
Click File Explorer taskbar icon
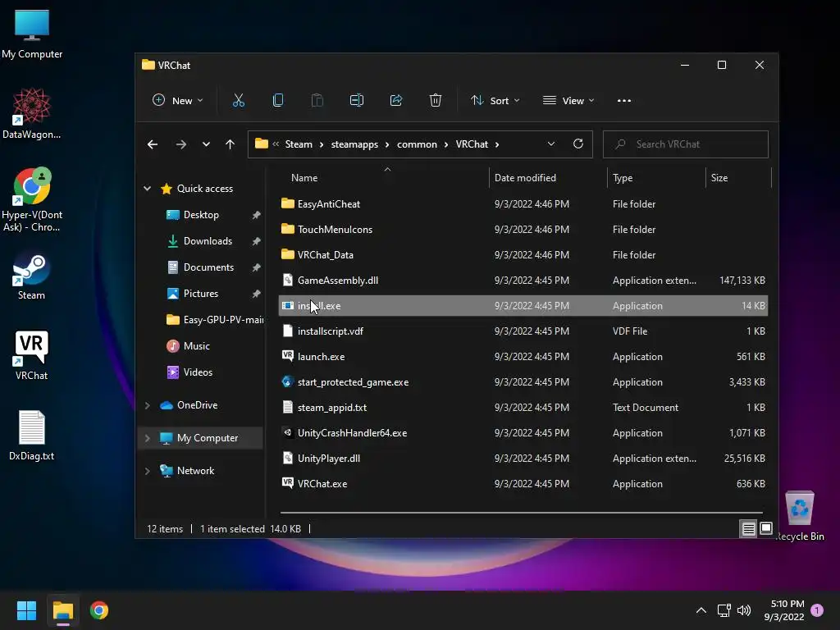(x=62, y=610)
